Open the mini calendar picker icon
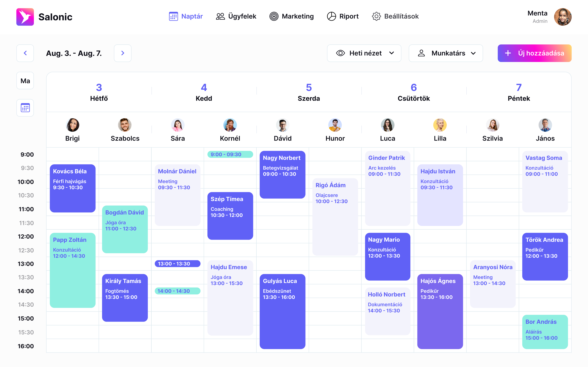Viewport: 588px width, 367px height. pos(25,108)
